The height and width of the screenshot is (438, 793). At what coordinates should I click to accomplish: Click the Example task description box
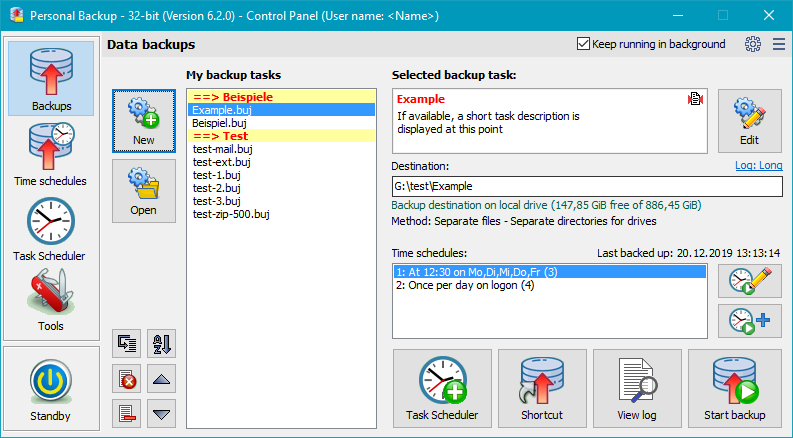pos(550,121)
